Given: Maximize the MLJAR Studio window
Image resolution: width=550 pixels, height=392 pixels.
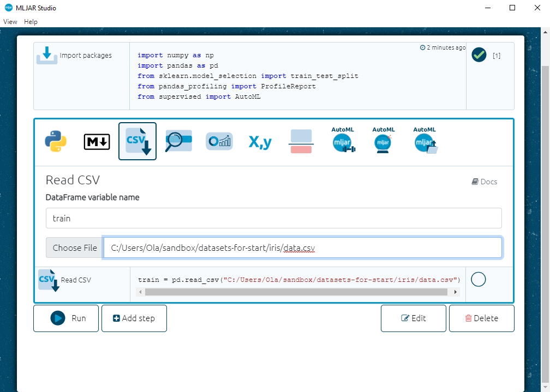Looking at the screenshot, I should point(512,8).
